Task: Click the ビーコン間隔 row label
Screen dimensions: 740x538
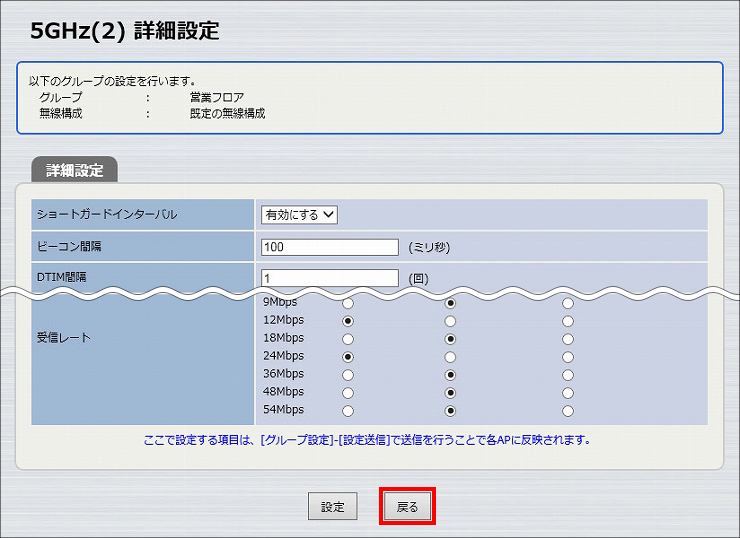Action: click(x=69, y=246)
